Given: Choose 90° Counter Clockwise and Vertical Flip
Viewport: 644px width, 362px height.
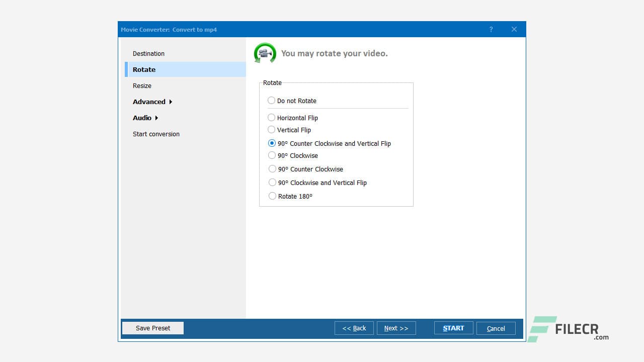Looking at the screenshot, I should pyautogui.click(x=272, y=143).
